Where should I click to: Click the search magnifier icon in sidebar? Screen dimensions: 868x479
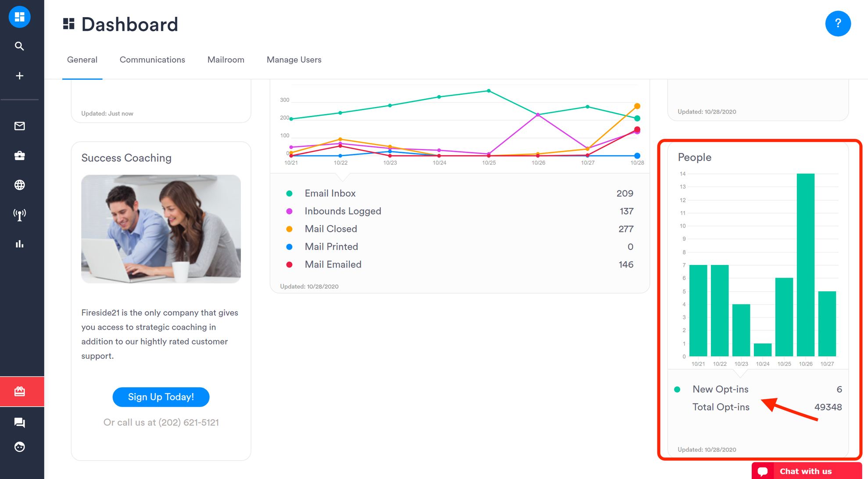pyautogui.click(x=19, y=46)
